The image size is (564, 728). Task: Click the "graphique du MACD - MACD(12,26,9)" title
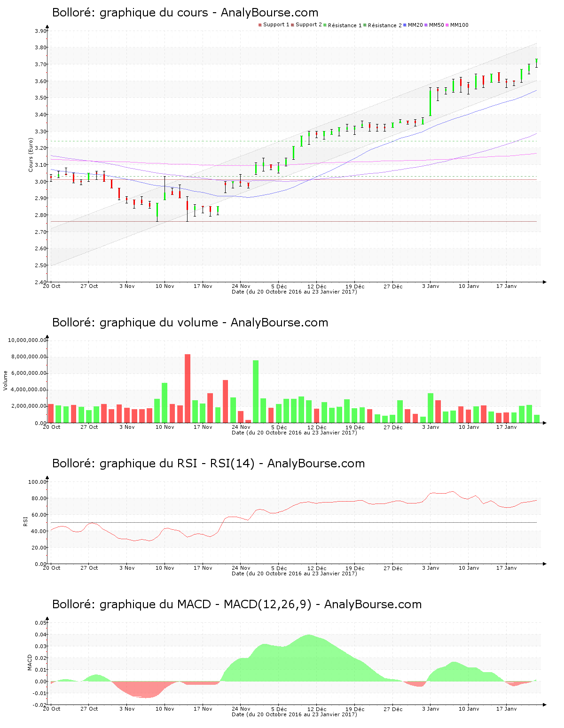[x=205, y=604]
